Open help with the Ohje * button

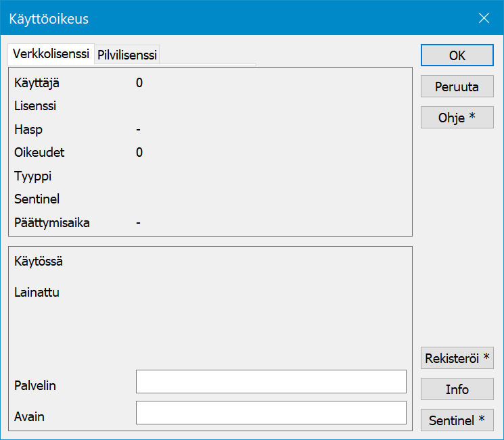pos(457,118)
